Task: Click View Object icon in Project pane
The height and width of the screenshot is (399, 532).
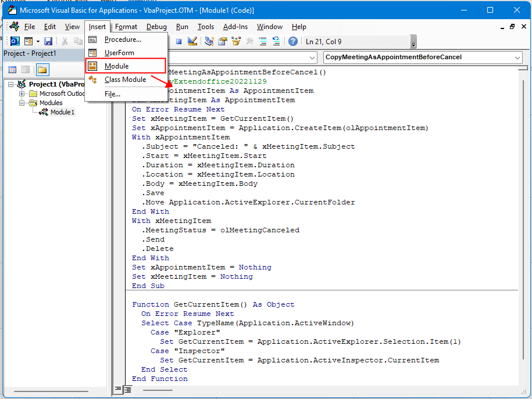Action: click(26, 70)
